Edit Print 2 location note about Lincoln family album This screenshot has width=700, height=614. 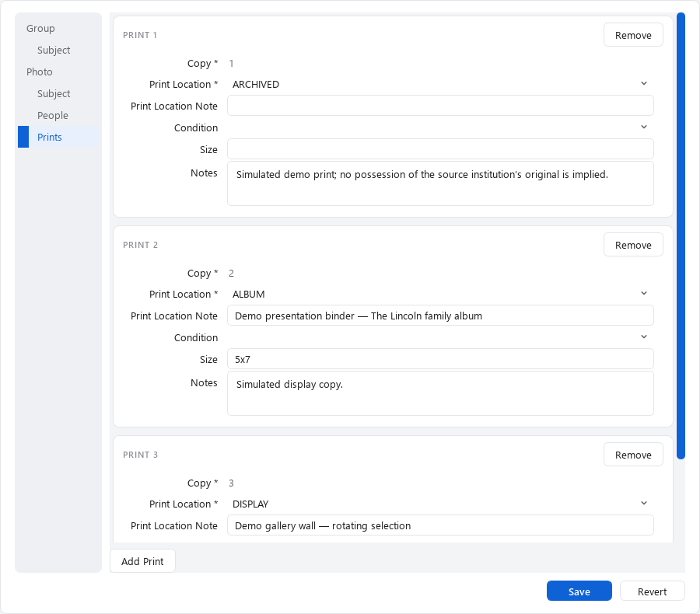point(440,316)
